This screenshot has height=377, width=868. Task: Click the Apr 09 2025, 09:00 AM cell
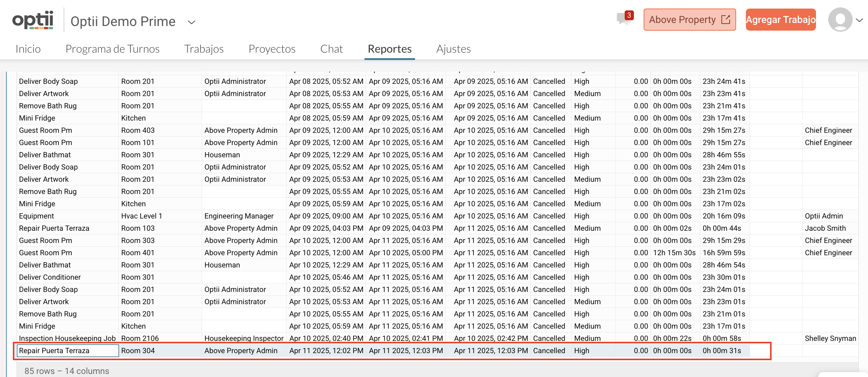pos(326,216)
